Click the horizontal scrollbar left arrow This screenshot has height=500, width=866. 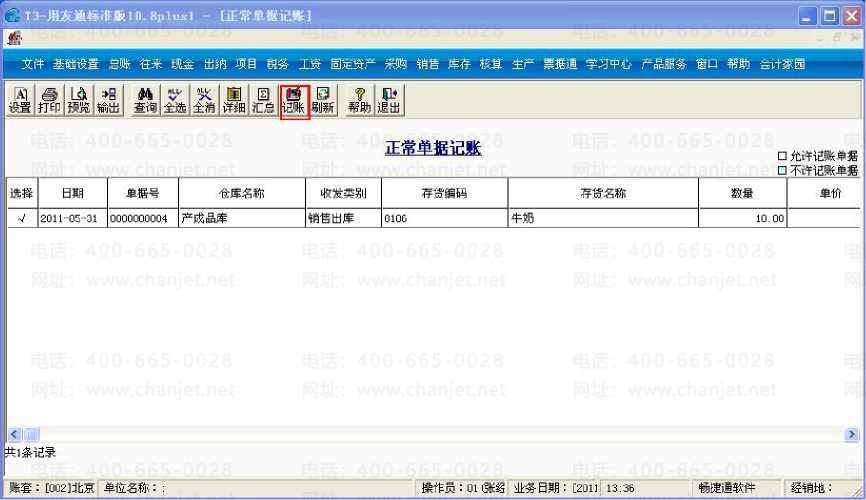(x=14, y=434)
